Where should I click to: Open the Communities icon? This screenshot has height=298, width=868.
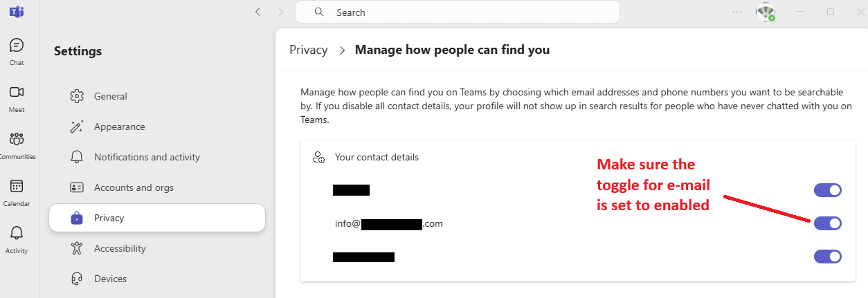17,139
